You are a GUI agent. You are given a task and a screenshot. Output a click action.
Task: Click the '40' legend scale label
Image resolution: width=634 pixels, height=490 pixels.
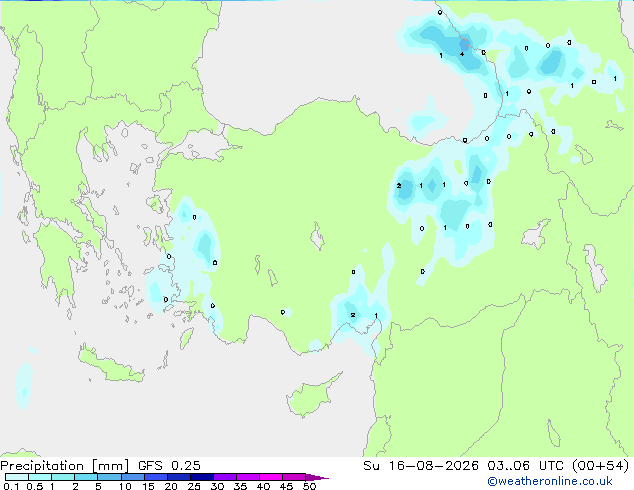coord(263,486)
